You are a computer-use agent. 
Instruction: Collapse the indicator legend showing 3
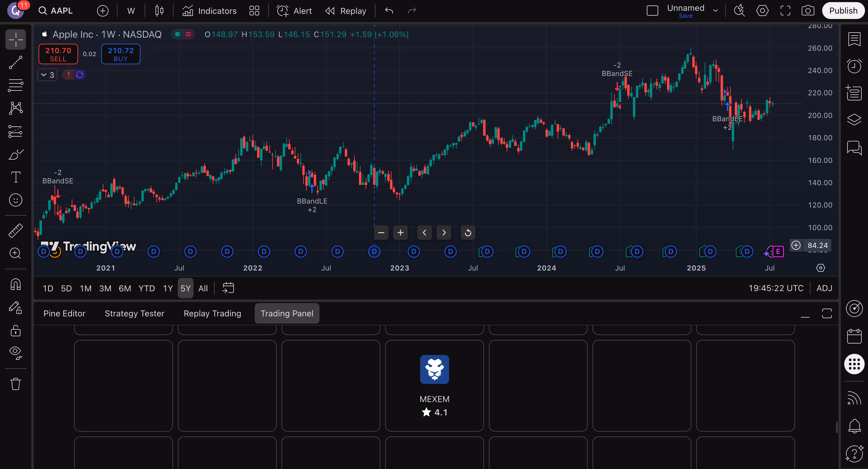click(x=47, y=75)
